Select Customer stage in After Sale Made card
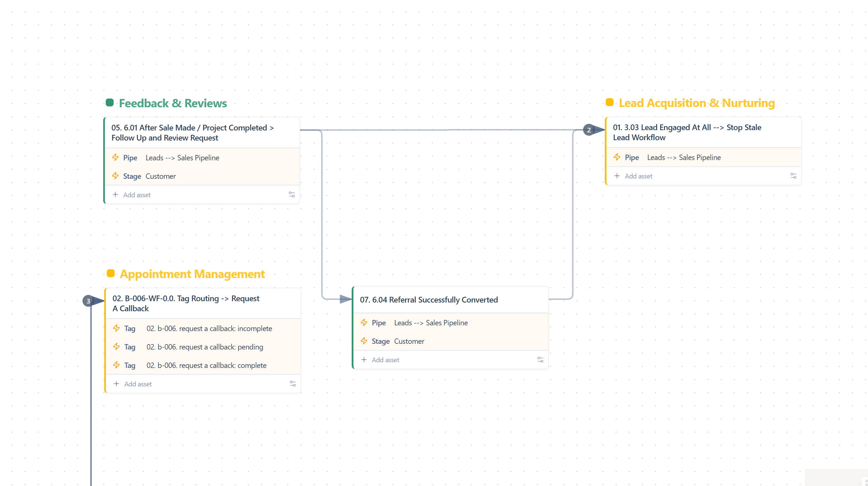868x486 pixels. (160, 176)
